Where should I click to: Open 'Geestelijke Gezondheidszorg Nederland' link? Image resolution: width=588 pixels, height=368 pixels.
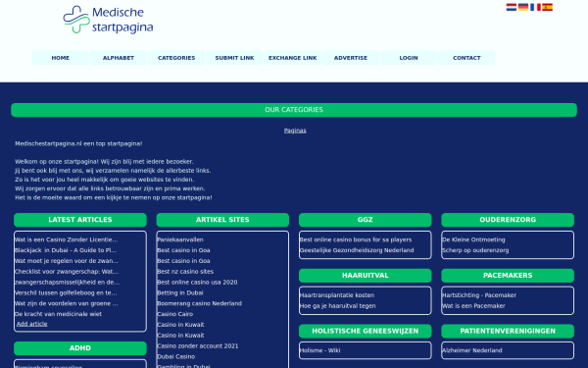tap(357, 250)
